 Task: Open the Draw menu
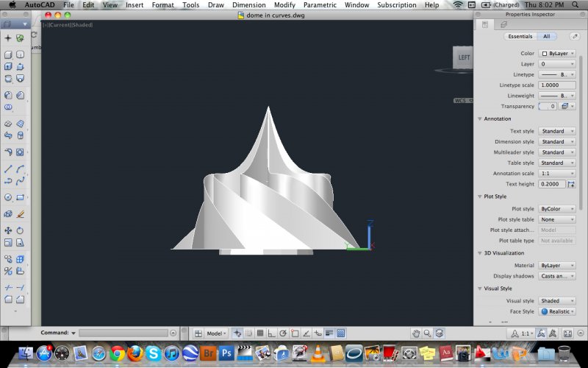216,5
